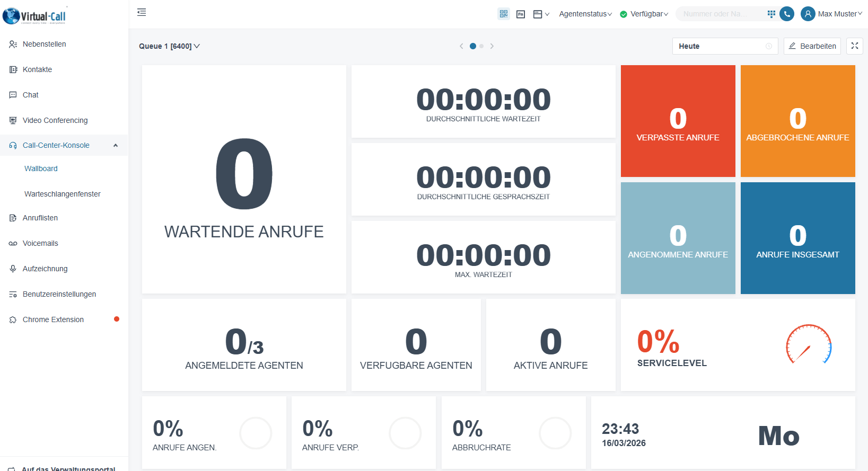Click the light blue Angenommene Anrufe tile
This screenshot has width=868, height=471.
pos(678,238)
